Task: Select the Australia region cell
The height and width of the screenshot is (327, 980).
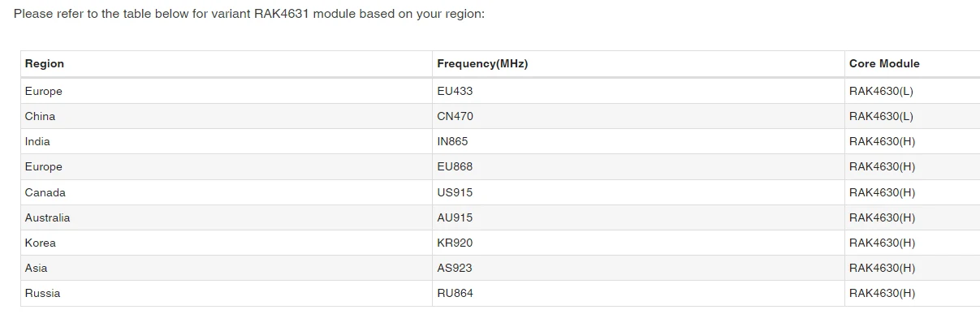Action: [47, 217]
